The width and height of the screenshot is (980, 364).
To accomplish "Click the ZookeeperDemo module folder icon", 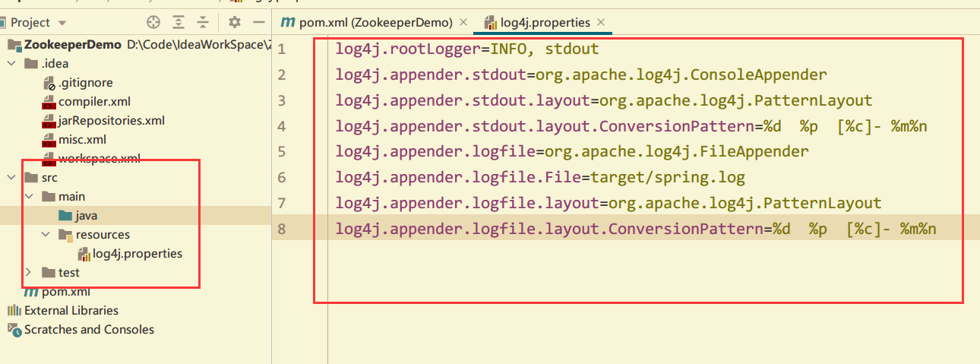I will (x=14, y=45).
